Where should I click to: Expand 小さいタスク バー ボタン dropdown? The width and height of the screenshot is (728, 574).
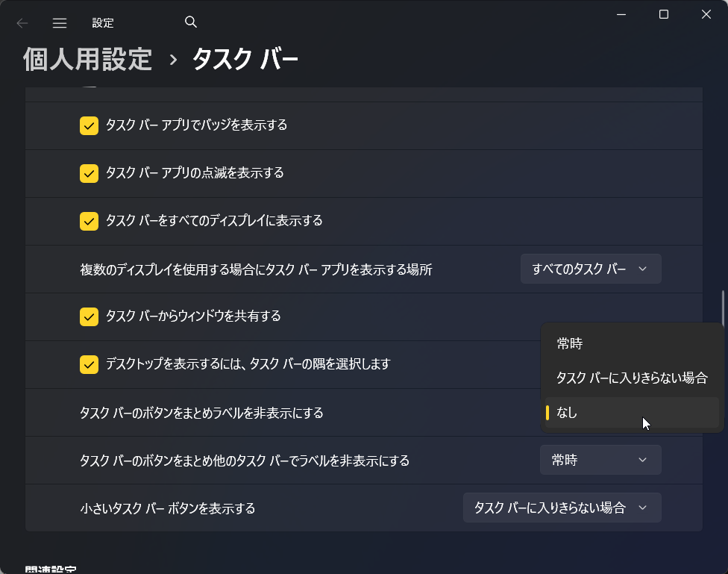click(x=562, y=508)
